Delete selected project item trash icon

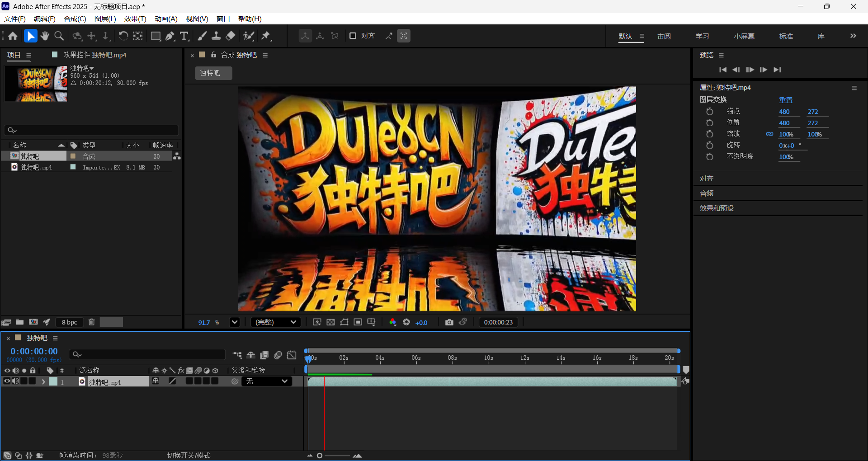(x=92, y=322)
